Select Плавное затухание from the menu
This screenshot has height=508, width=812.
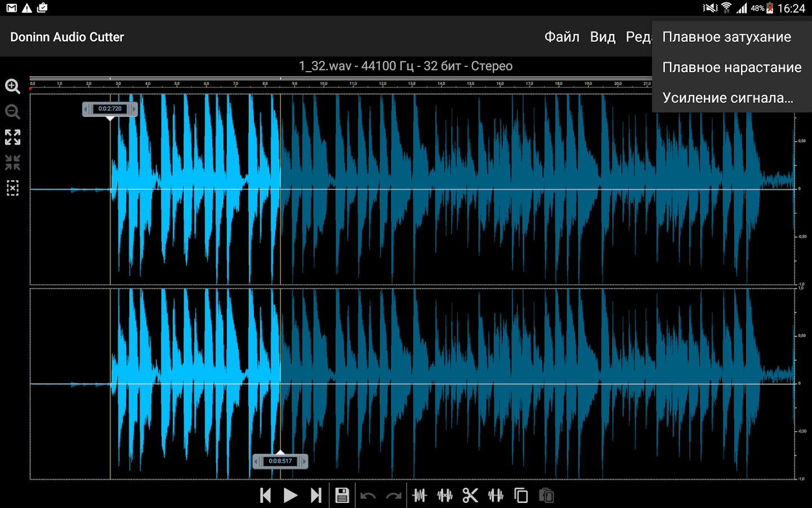726,37
